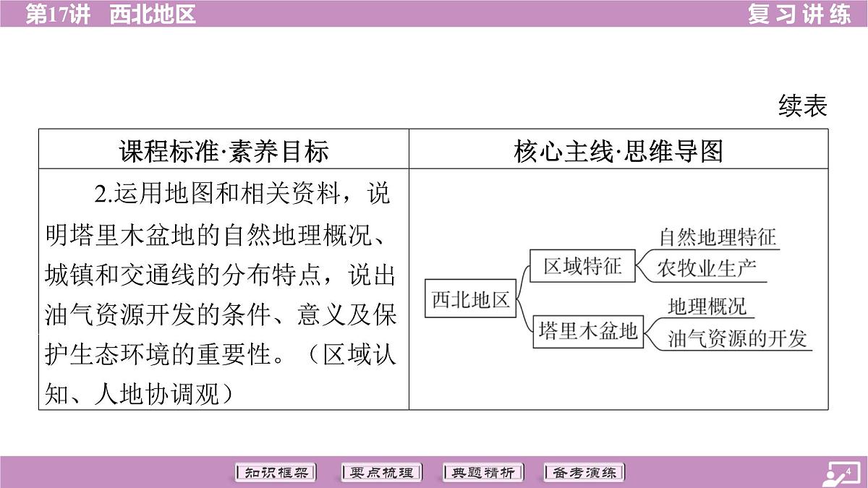The width and height of the screenshot is (868, 488).
Task: Click the text line starting 2.运用地图和相关资料
Action: pos(242,194)
